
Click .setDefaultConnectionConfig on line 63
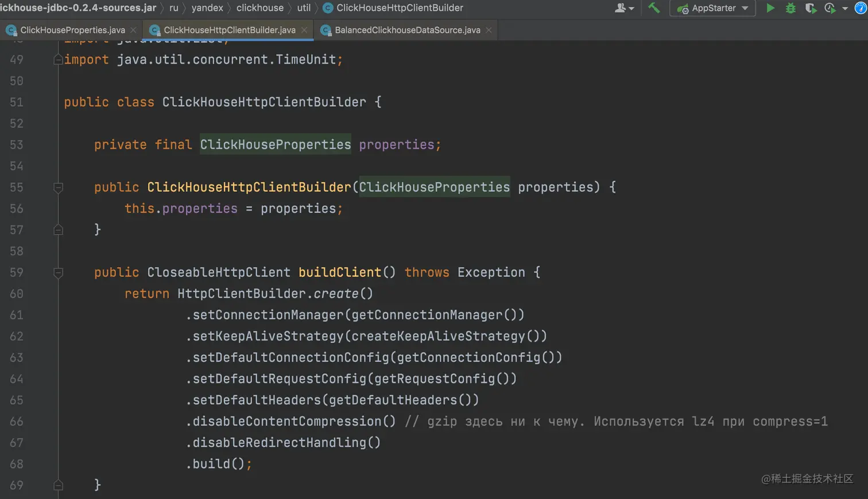[x=288, y=358]
